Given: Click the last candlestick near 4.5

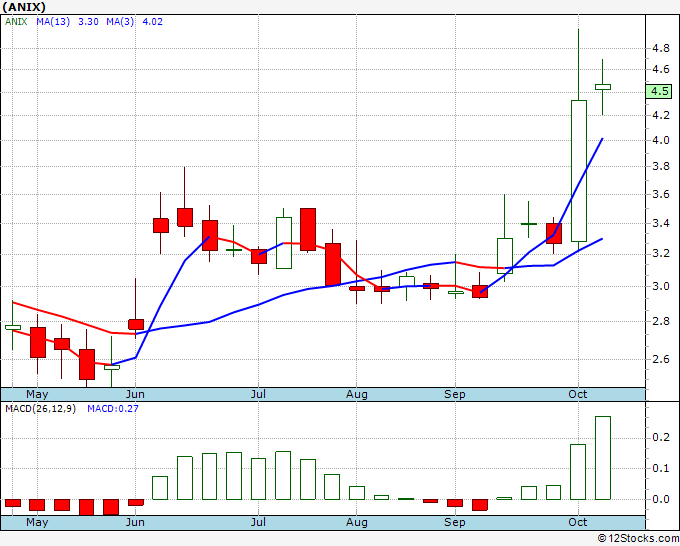Looking at the screenshot, I should [x=602, y=87].
